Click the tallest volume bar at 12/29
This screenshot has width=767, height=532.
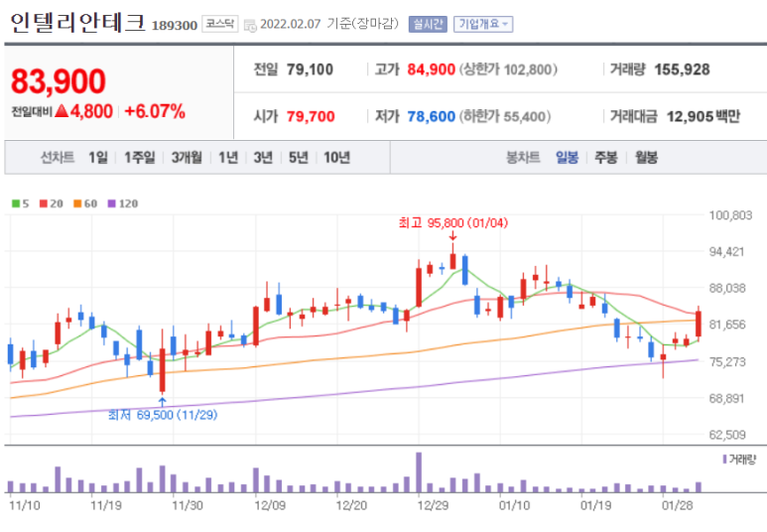coord(419,472)
